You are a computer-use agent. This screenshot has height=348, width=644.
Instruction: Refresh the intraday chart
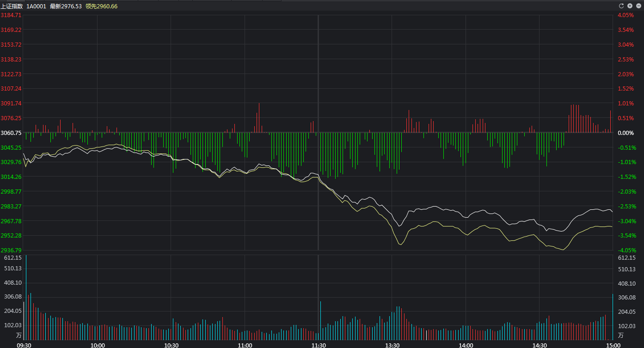coord(621,6)
